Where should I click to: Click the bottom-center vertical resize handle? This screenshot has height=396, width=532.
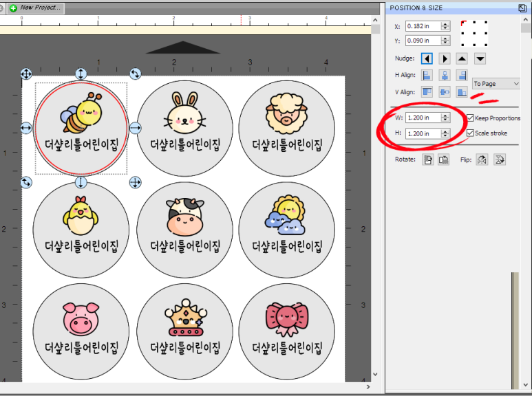tap(81, 182)
